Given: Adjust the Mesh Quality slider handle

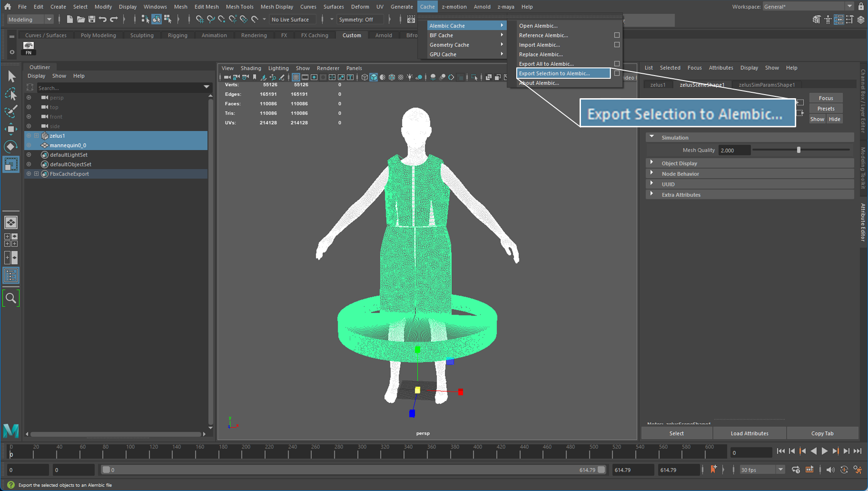Looking at the screenshot, I should coord(798,150).
